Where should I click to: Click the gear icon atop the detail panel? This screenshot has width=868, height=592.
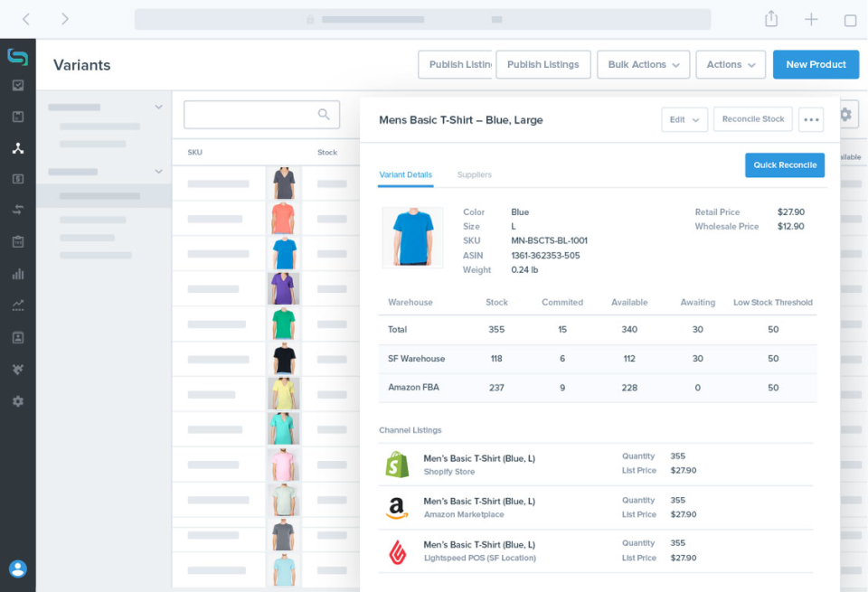coord(846,115)
